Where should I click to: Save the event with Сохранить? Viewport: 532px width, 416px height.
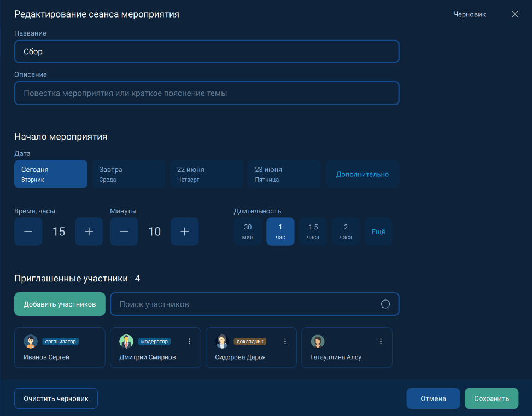point(491,398)
